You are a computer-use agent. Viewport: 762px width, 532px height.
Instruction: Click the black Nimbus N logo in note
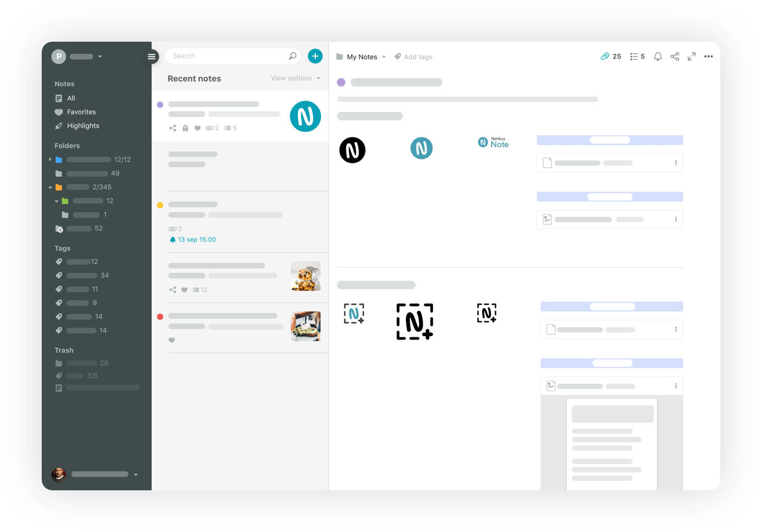pos(352,150)
